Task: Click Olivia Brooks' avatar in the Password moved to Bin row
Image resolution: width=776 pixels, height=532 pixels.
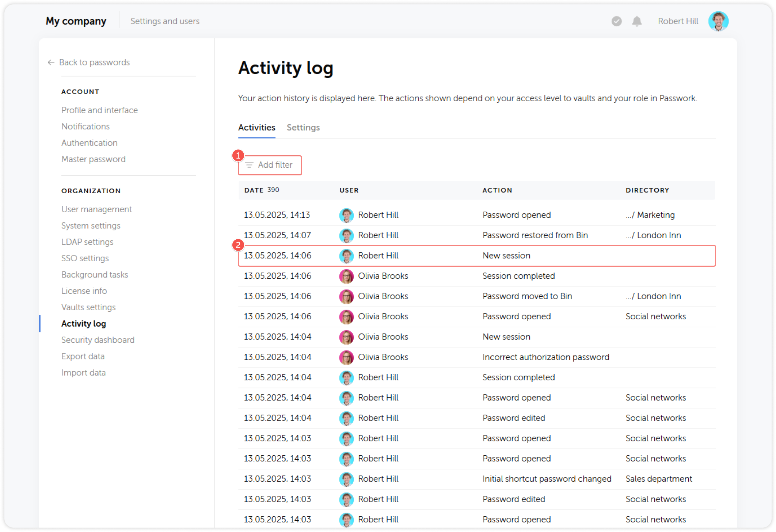Action: (346, 296)
